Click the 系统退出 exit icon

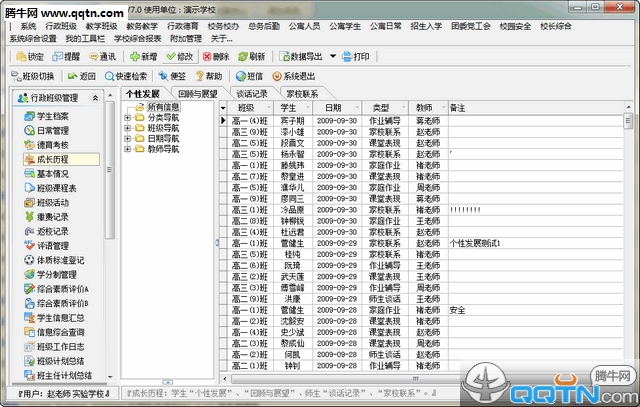pos(291,76)
